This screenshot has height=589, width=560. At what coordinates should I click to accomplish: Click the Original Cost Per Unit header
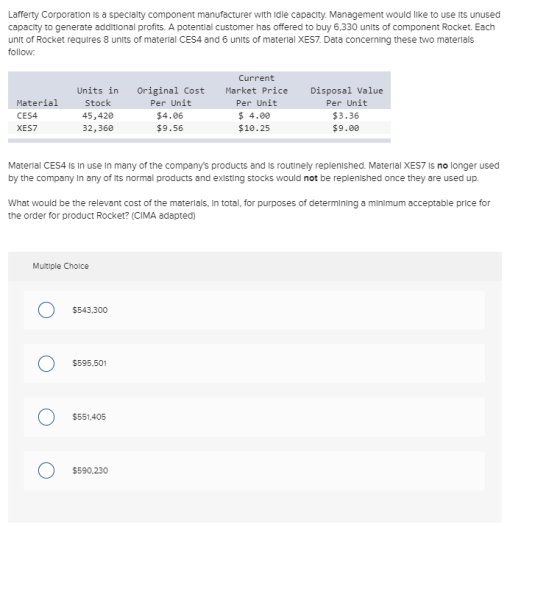(171, 97)
